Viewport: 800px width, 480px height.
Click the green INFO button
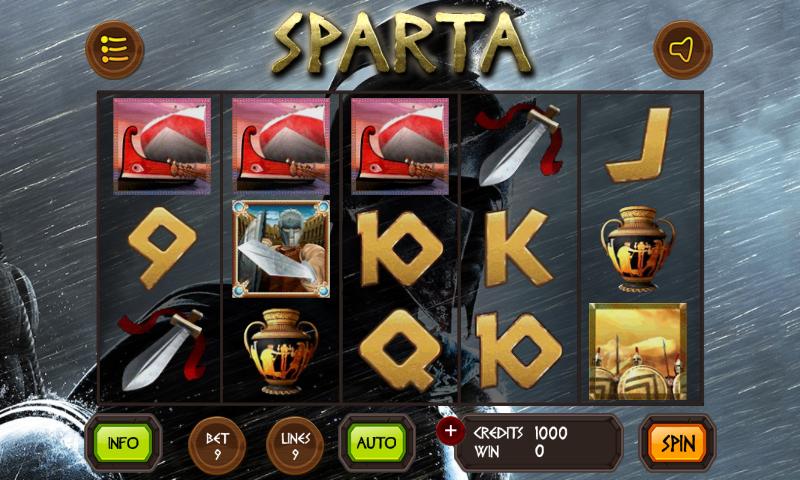coord(123,443)
